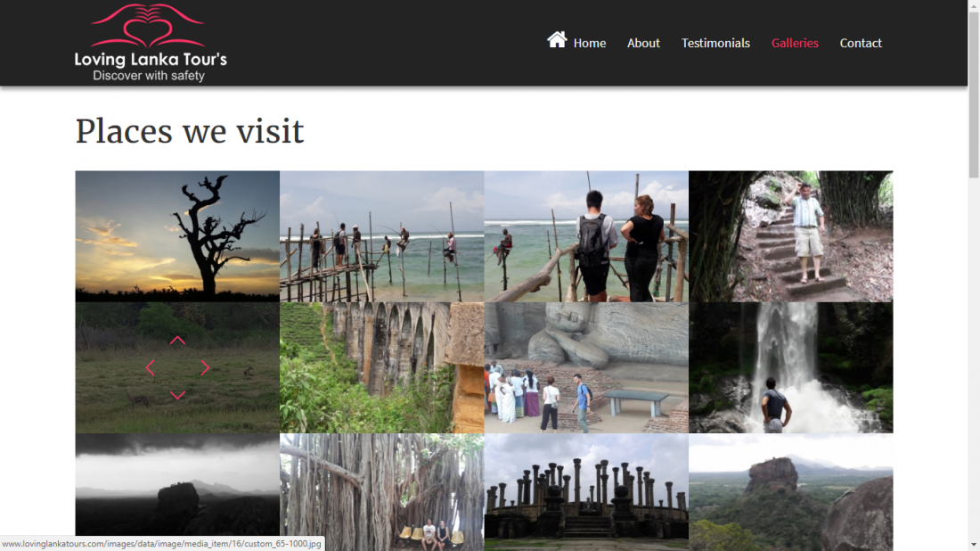
Task: Open the reclining Buddha statue photo
Action: pyautogui.click(x=586, y=367)
